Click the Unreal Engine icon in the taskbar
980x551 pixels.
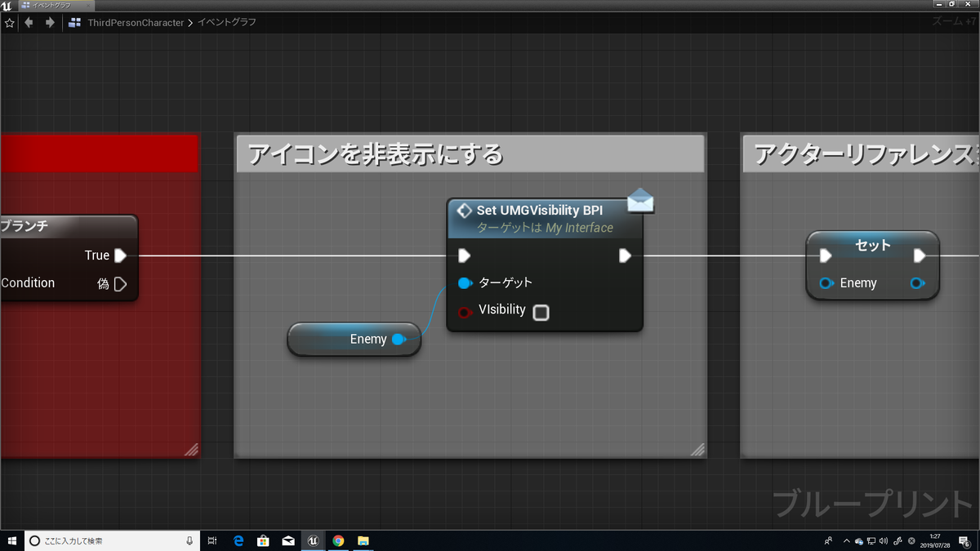point(313,540)
